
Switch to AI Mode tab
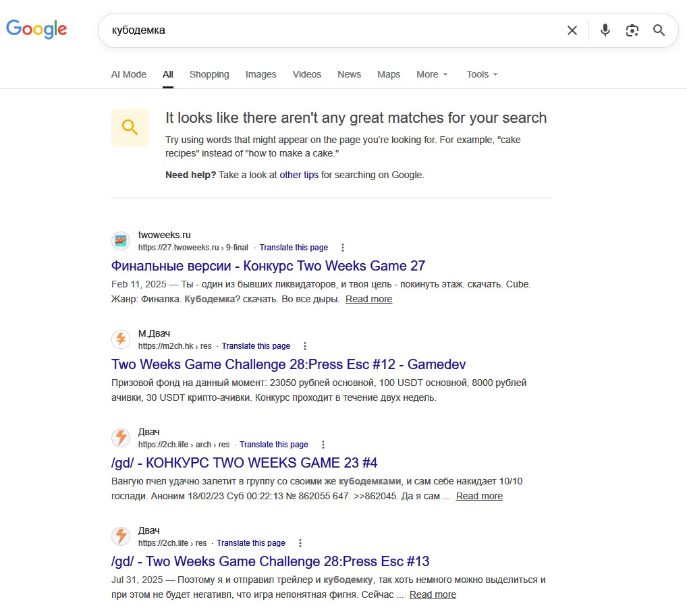click(x=128, y=74)
